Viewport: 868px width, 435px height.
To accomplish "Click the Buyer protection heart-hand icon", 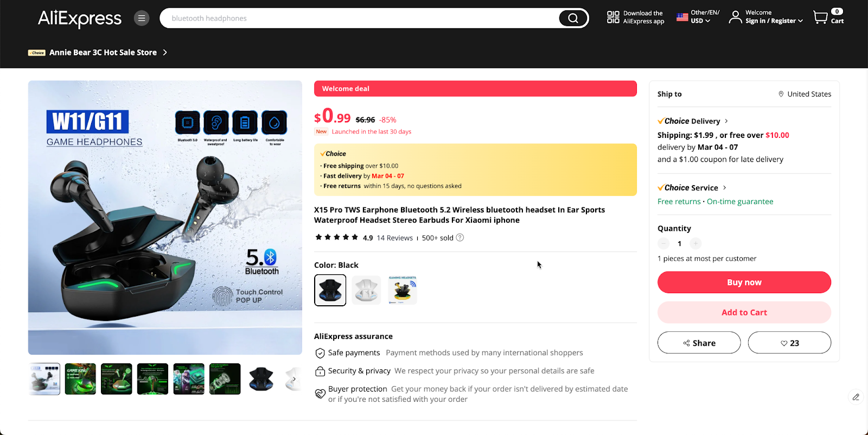I will pos(320,393).
